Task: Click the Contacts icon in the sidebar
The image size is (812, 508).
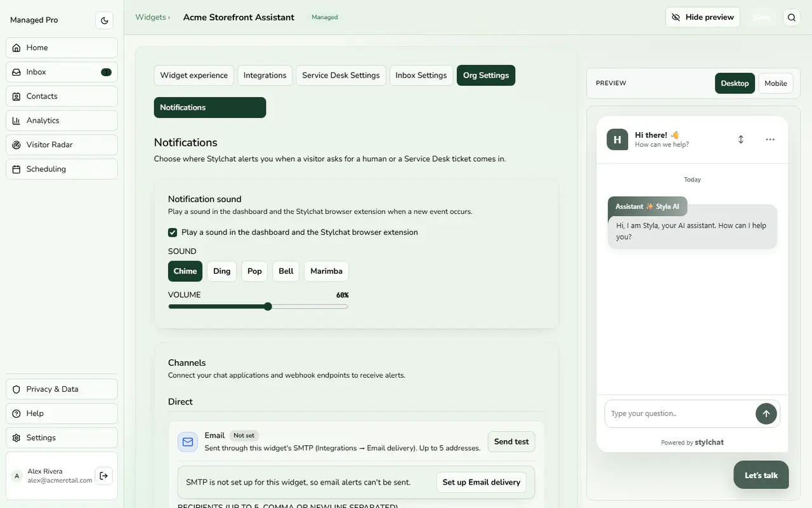Action: (x=16, y=96)
